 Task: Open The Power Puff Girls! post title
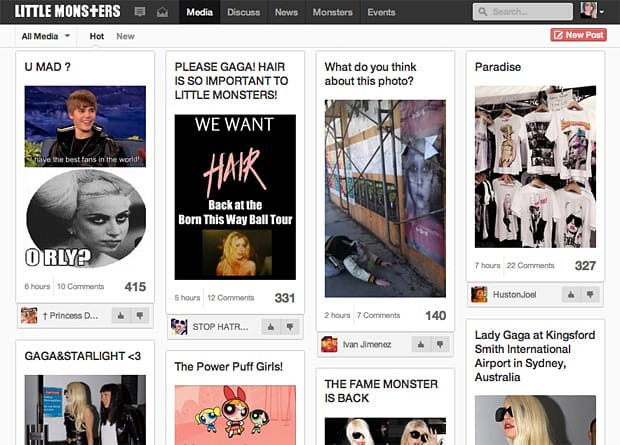point(229,367)
